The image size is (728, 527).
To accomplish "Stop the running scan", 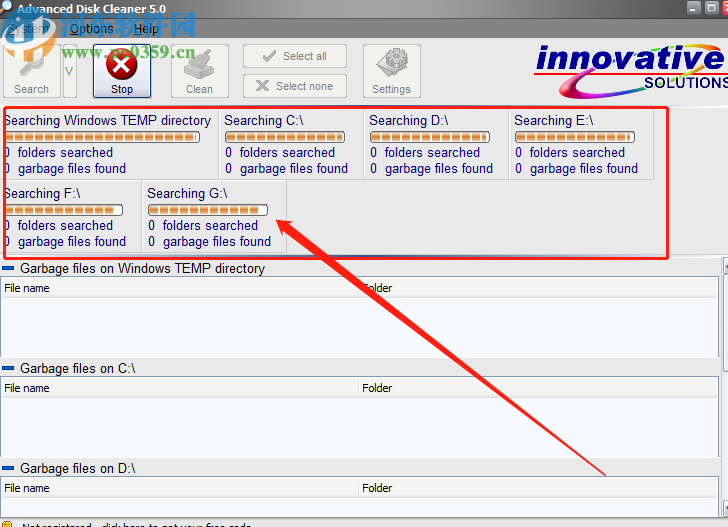I will (122, 71).
